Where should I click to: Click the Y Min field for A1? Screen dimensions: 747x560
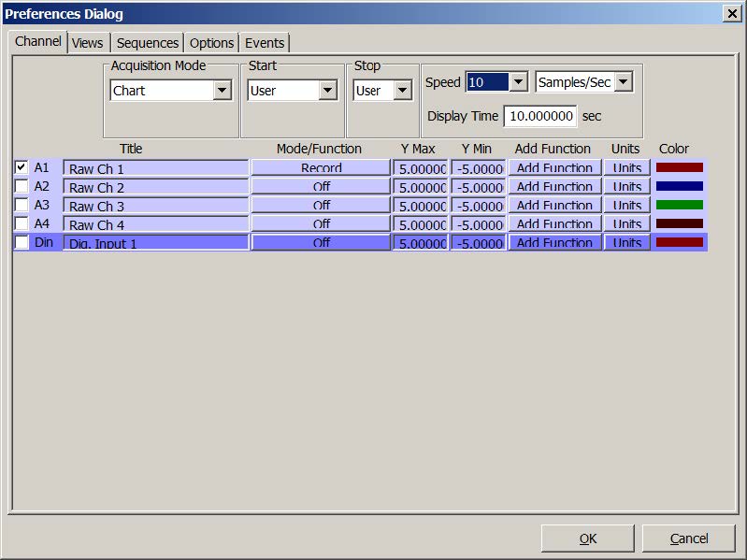[x=479, y=167]
